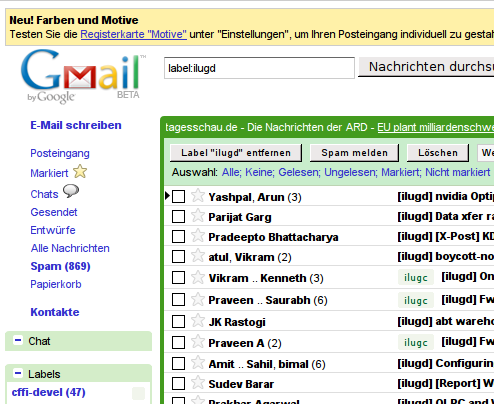
Task: Click the Gmail logo
Action: coord(83,76)
